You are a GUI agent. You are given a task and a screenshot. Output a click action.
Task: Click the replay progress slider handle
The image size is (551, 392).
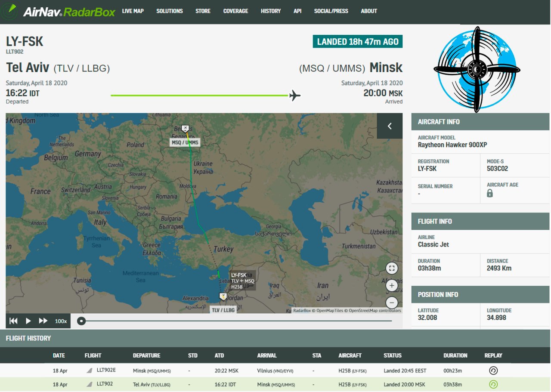(81, 321)
